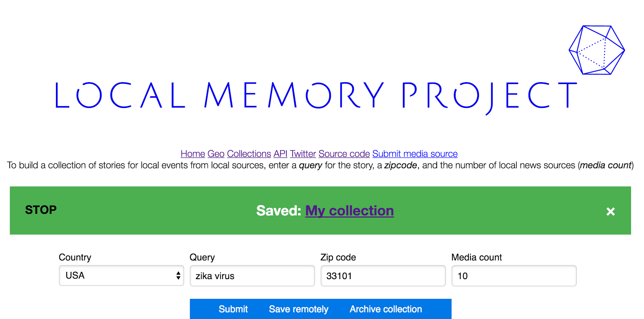Image resolution: width=644 pixels, height=319 pixels.
Task: Choose Archive collection
Action: point(385,309)
